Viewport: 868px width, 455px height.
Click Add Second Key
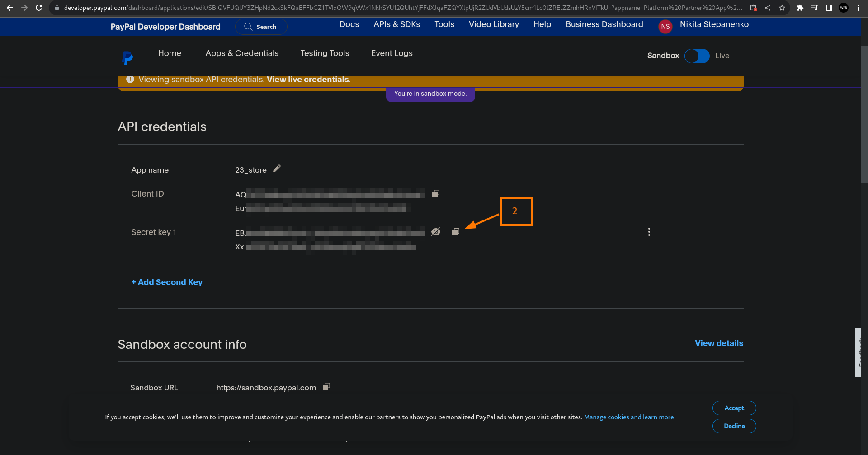point(167,282)
